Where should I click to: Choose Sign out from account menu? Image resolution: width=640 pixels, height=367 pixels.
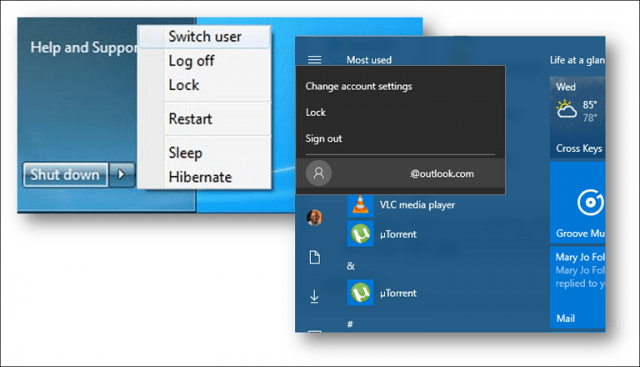tap(324, 139)
